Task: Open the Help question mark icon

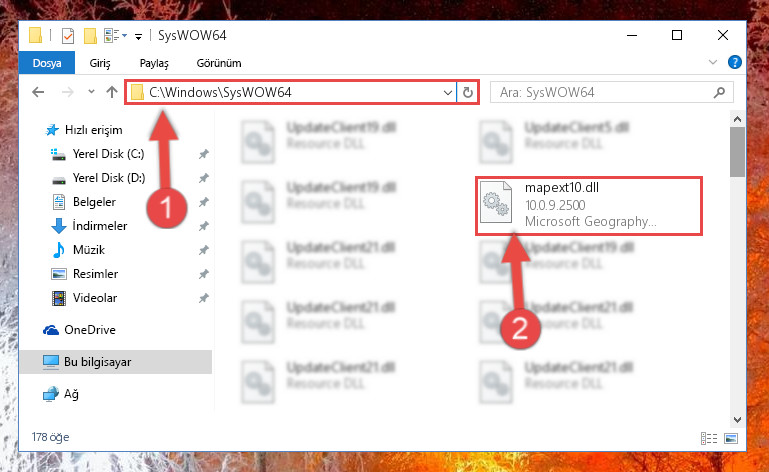Action: tap(734, 62)
